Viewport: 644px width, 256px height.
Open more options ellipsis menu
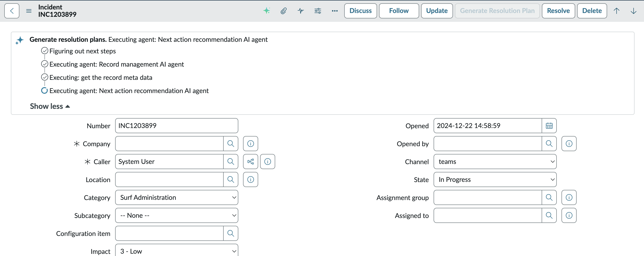335,11
